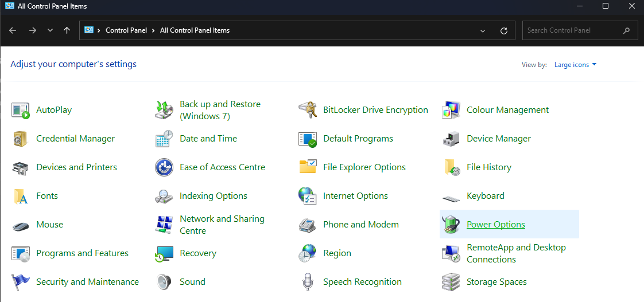Screen dimensions: 644x302
Task: Open the Programs and Features link
Action: (x=82, y=253)
